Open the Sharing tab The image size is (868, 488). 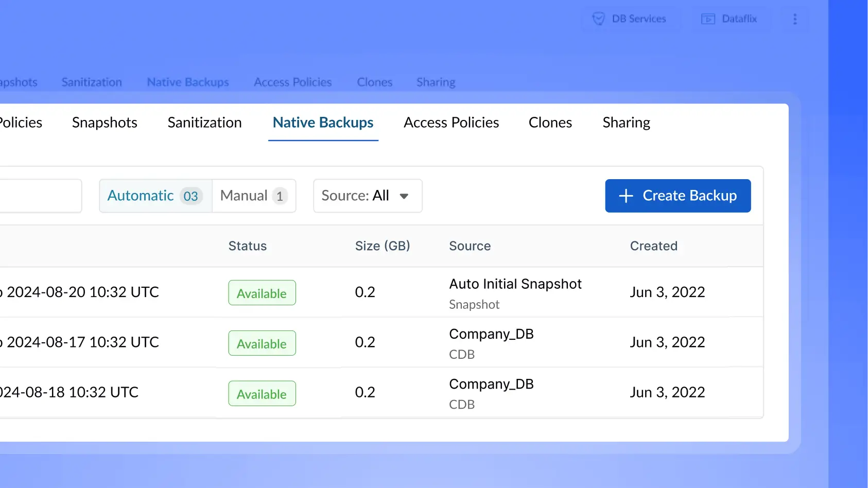click(626, 123)
